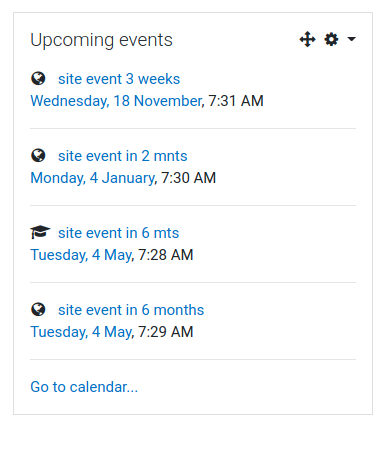The height and width of the screenshot is (450, 386).
Task: Click graduation cap icon for 6 mts event
Action: (40, 232)
